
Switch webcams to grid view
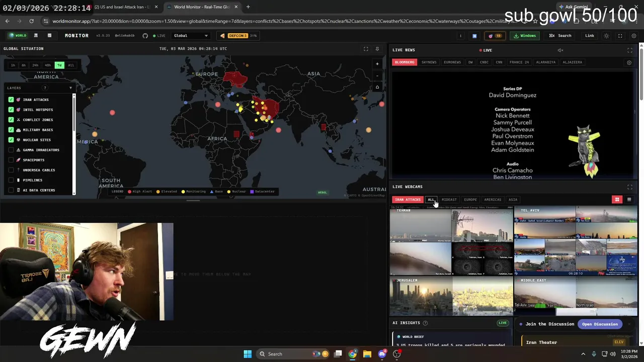click(x=617, y=200)
